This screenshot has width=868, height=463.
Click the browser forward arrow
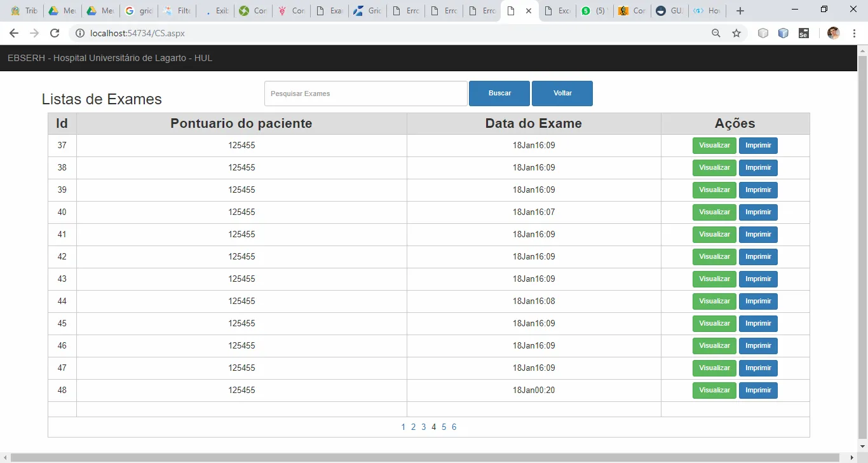click(x=34, y=33)
